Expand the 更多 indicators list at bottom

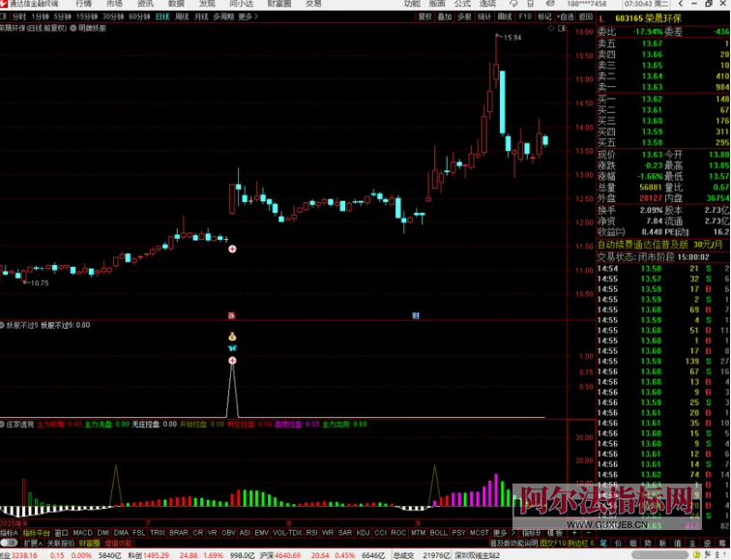(501, 532)
